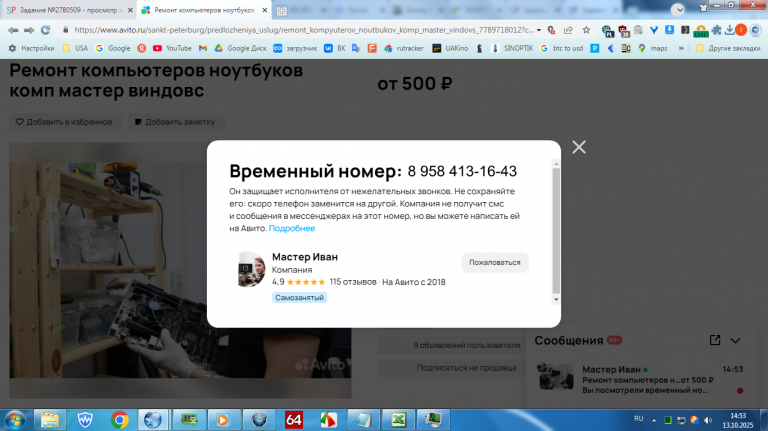View site information via lock icon
Screen dimensions: 768x431
pyautogui.click(x=65, y=30)
